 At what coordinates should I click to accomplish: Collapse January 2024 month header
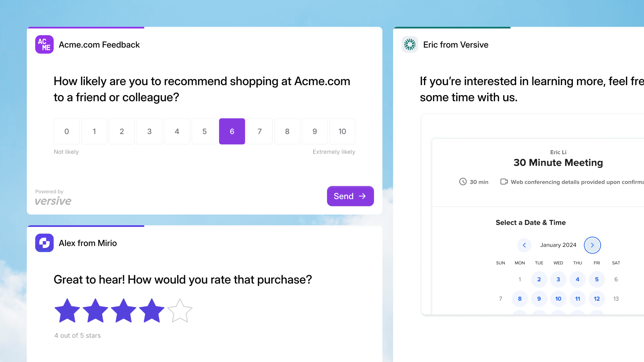(558, 245)
